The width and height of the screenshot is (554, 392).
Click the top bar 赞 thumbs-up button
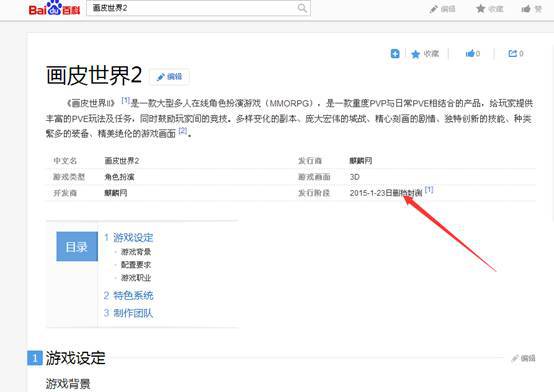(x=531, y=9)
